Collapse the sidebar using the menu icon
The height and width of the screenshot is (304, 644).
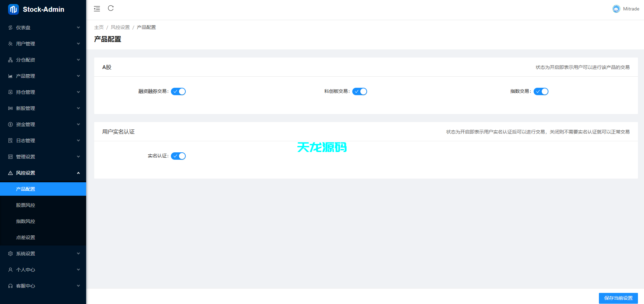pos(97,9)
